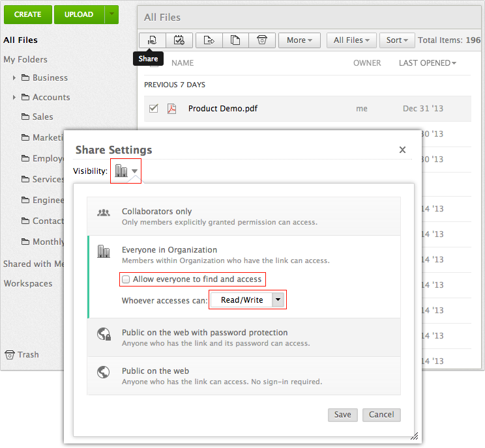
Task: Select the Everyone in Organization option
Action: point(244,277)
